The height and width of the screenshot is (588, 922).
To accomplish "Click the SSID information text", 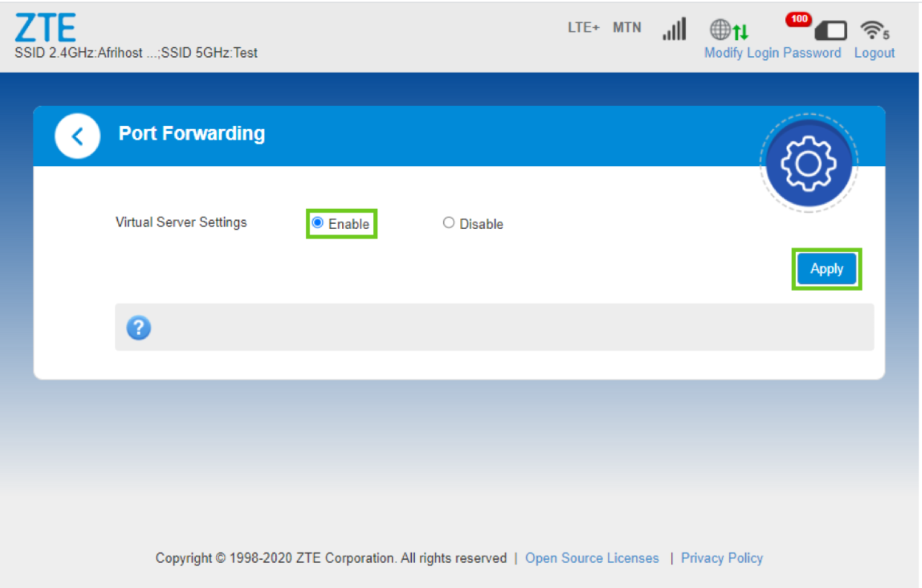I will click(136, 53).
